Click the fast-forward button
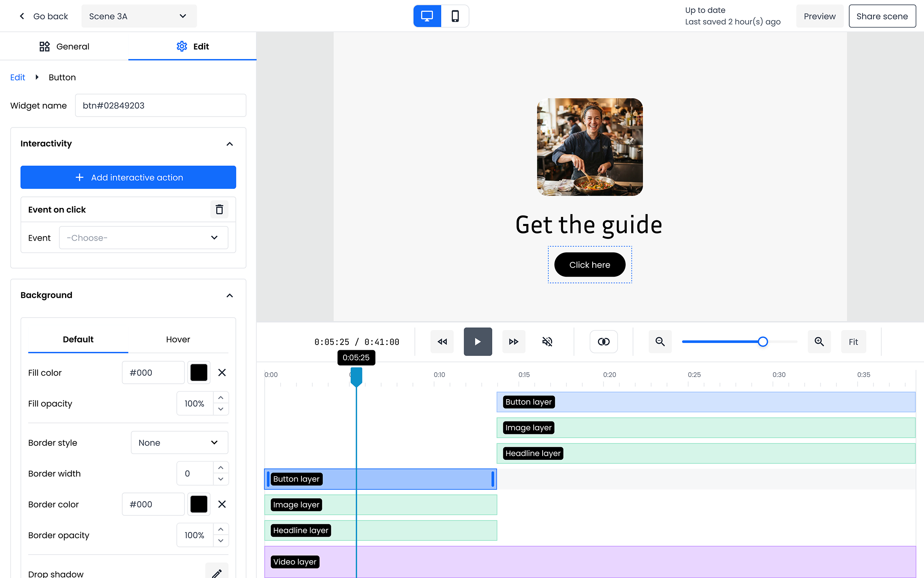924x578 pixels. [514, 341]
